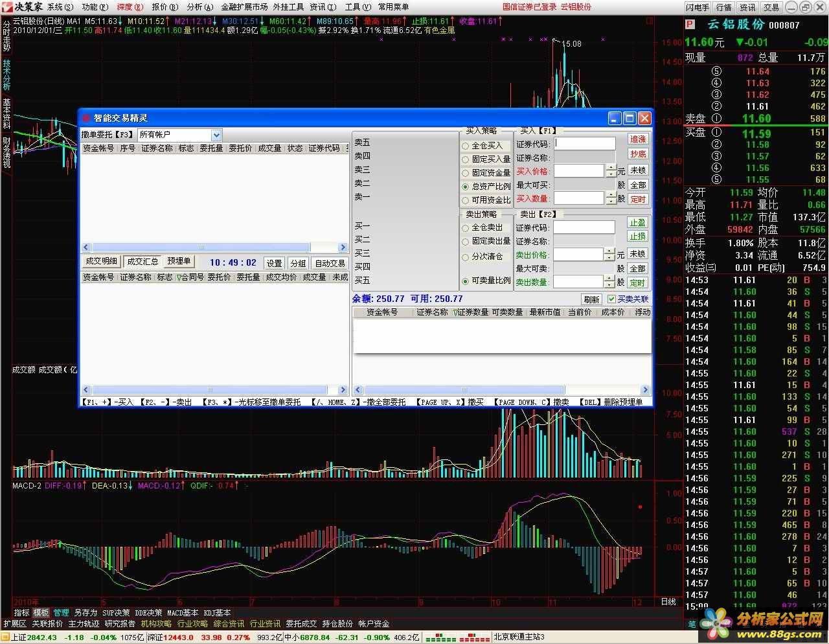Open the 所有帐户 account dropdown
This screenshot has height=644, width=829.
tap(216, 135)
